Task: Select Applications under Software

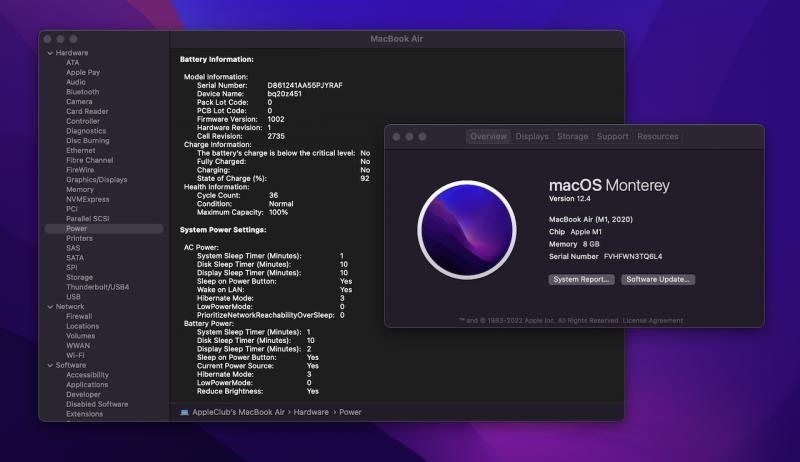Action: tap(87, 385)
